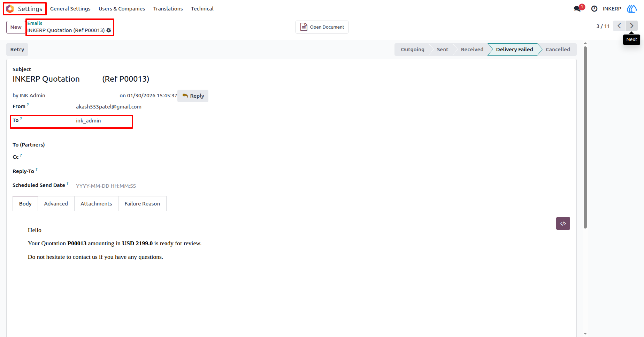Retry sending the failed email
The width and height of the screenshot is (644, 337).
coord(17,50)
